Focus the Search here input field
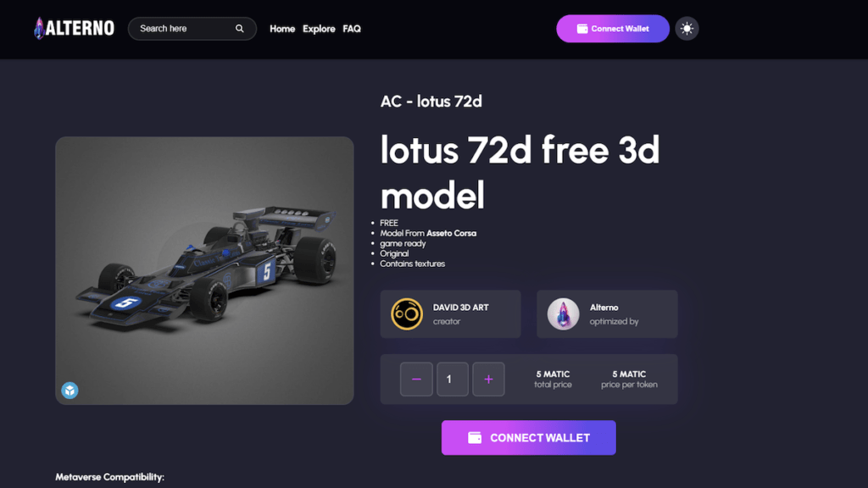The width and height of the screenshot is (868, 488). (192, 29)
